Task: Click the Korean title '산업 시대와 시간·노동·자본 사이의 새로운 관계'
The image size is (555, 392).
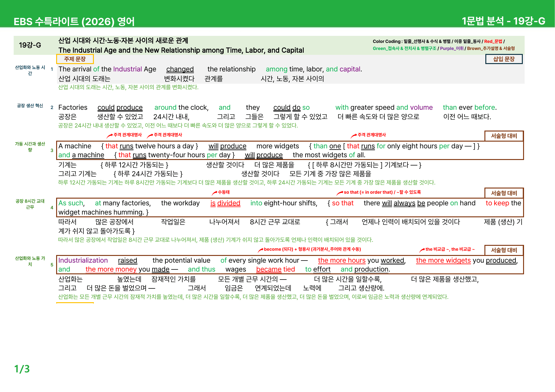Action: [123, 40]
